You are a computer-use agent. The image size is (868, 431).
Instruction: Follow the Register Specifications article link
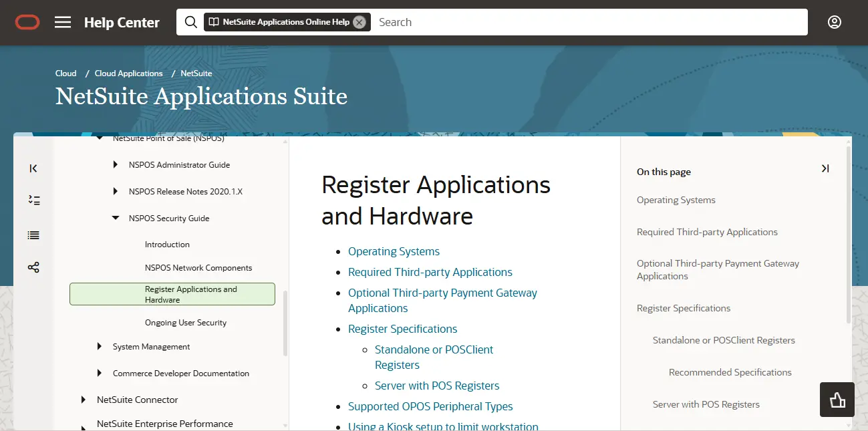coord(402,329)
